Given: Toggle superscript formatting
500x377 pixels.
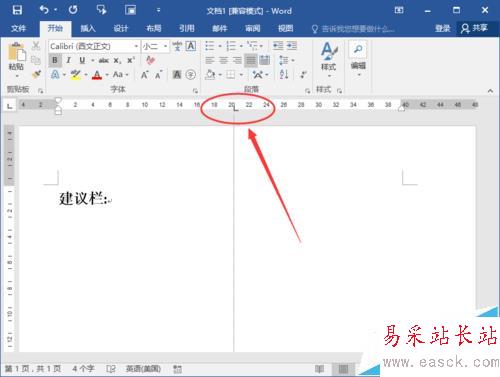Looking at the screenshot, I should tap(131, 60).
